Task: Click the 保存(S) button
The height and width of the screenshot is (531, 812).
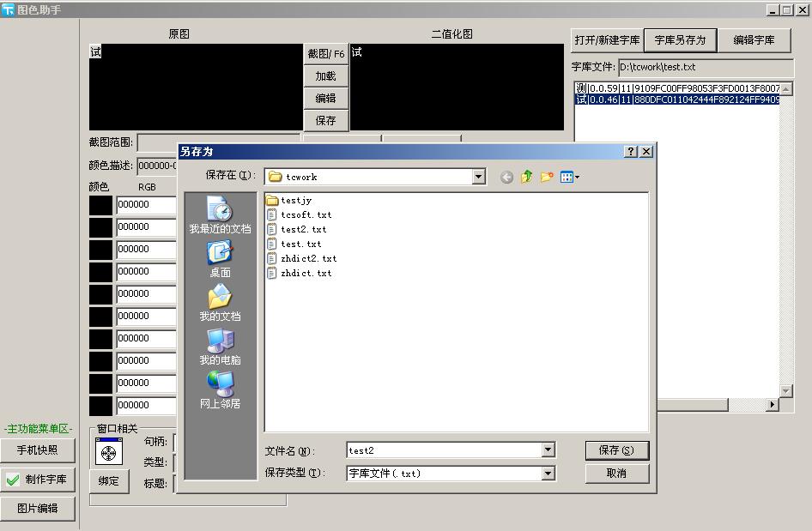Action: coord(616,450)
